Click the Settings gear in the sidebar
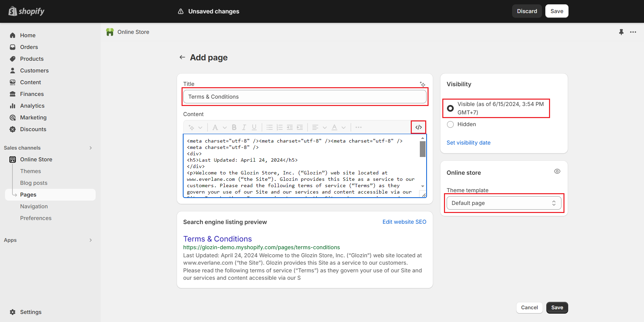The width and height of the screenshot is (644, 322). [13, 312]
